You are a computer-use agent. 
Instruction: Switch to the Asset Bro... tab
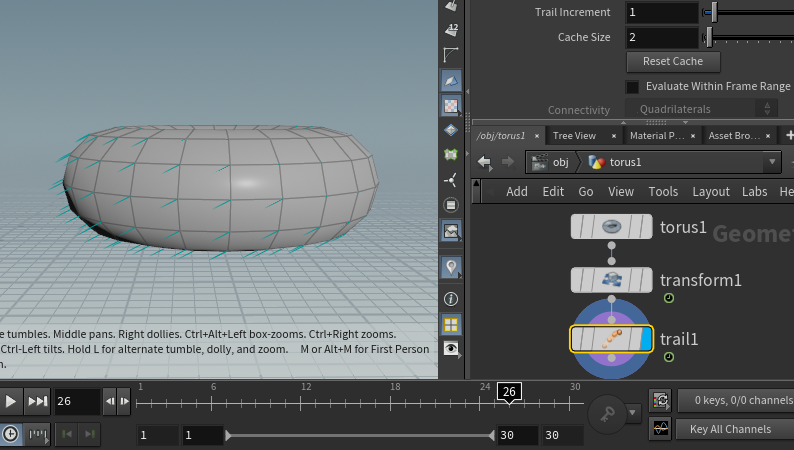(734, 136)
